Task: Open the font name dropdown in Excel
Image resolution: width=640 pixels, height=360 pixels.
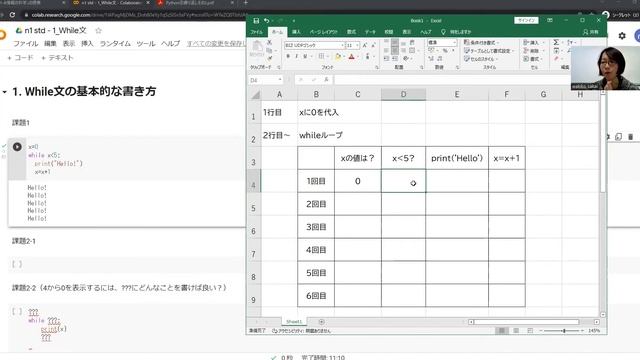Action: [x=342, y=45]
